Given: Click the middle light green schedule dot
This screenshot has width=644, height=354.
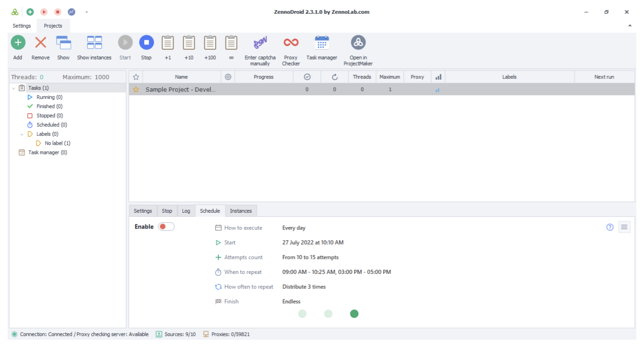Looking at the screenshot, I should [328, 314].
